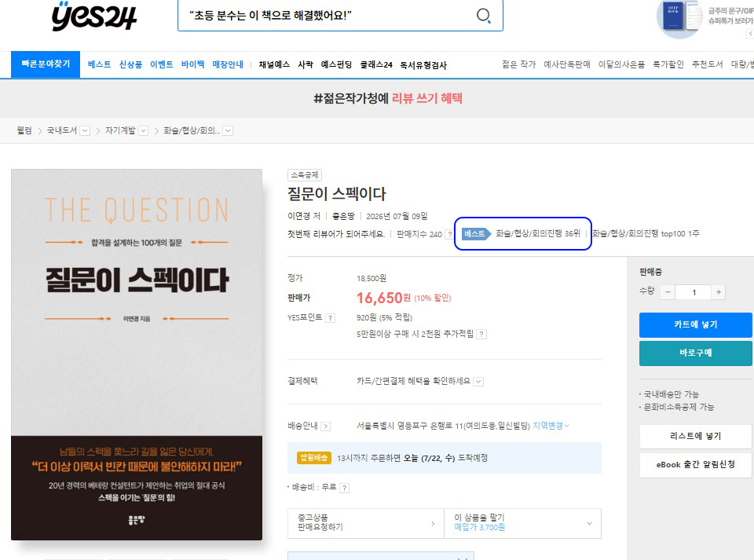Expand the 화술/협상/회의 breadcrumb dropdown
Image resolution: width=754 pixels, height=560 pixels.
coord(229,130)
